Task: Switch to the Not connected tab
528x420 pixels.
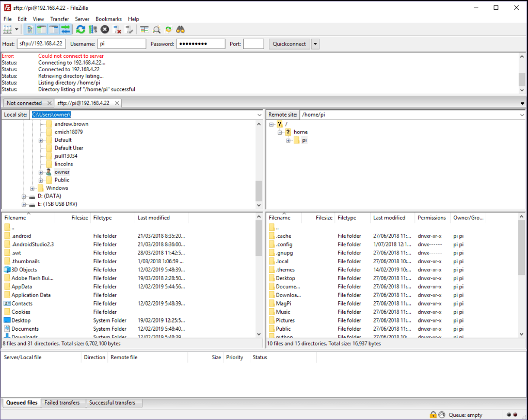Action: (x=24, y=103)
